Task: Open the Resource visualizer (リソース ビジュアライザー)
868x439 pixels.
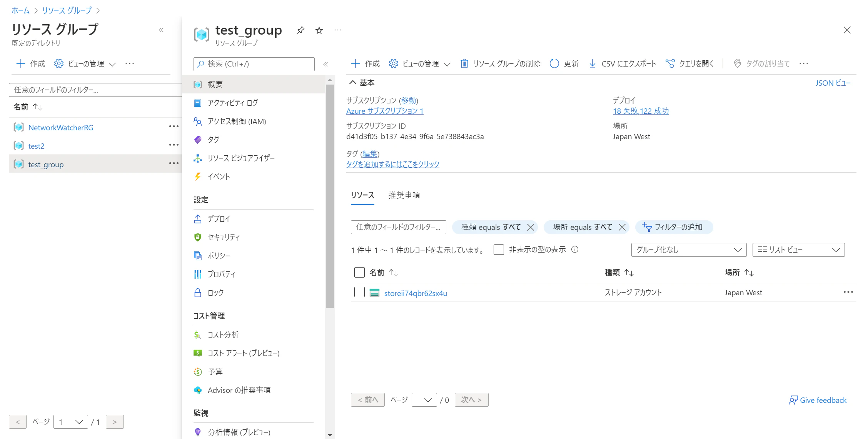Action: pos(241,158)
